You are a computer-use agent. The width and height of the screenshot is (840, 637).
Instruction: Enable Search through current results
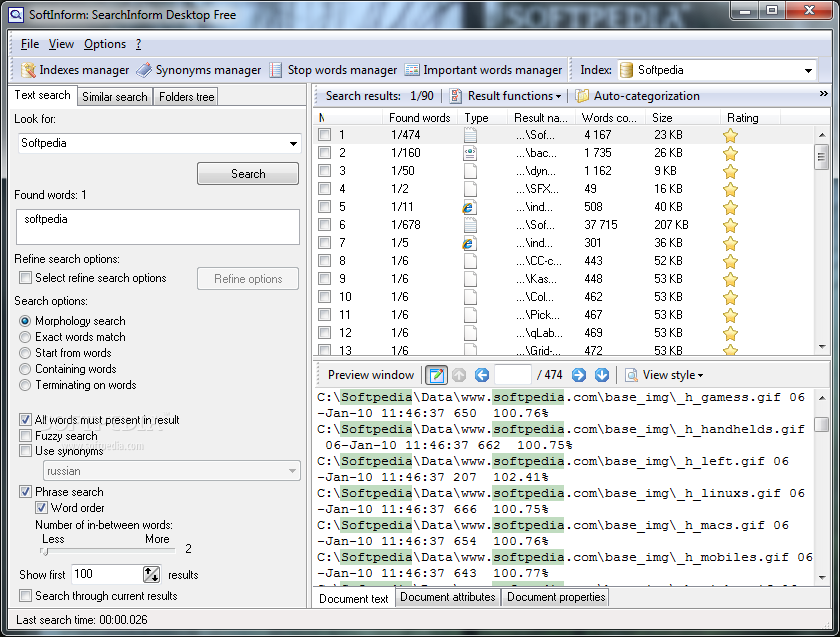click(25, 595)
